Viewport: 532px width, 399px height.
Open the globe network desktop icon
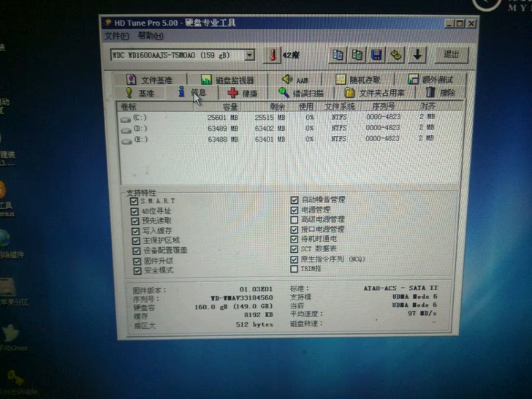coord(5,238)
